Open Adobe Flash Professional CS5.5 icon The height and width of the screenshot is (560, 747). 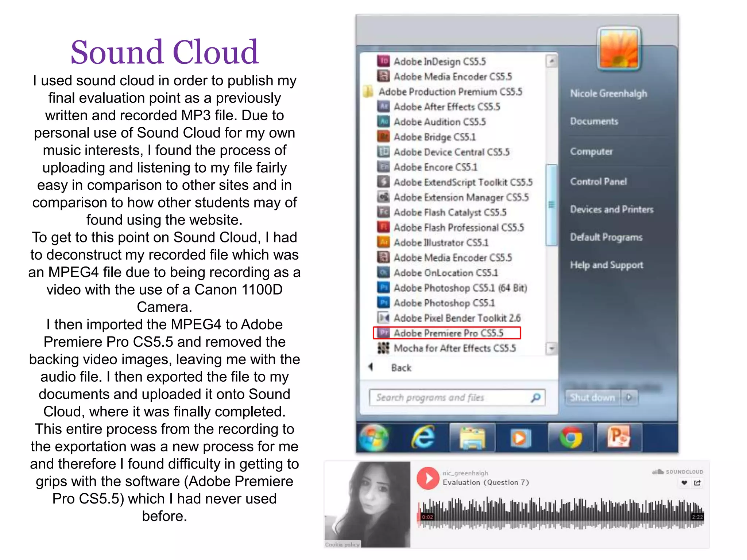pyautogui.click(x=383, y=227)
